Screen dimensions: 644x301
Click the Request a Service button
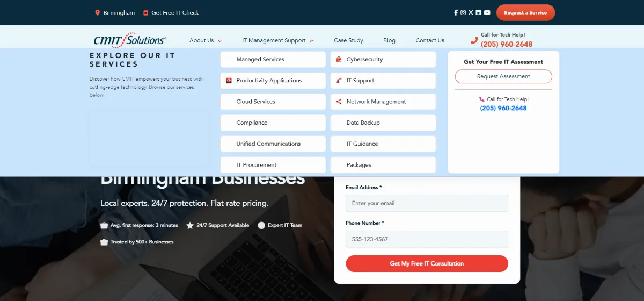point(525,12)
